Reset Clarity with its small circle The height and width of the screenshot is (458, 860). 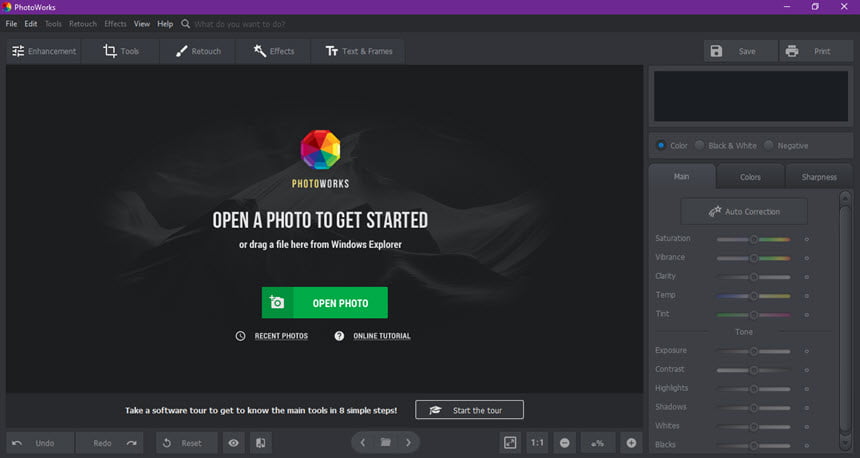pyautogui.click(x=807, y=277)
